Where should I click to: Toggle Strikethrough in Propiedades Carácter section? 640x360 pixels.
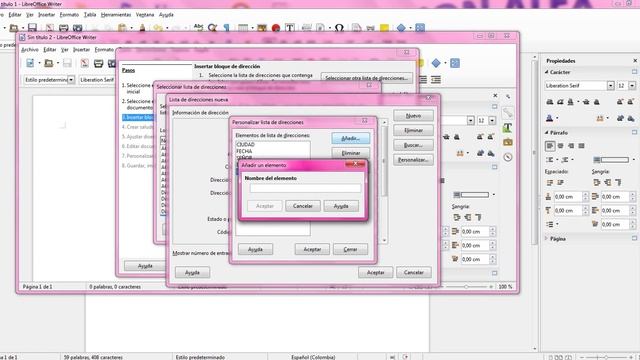tap(586, 102)
